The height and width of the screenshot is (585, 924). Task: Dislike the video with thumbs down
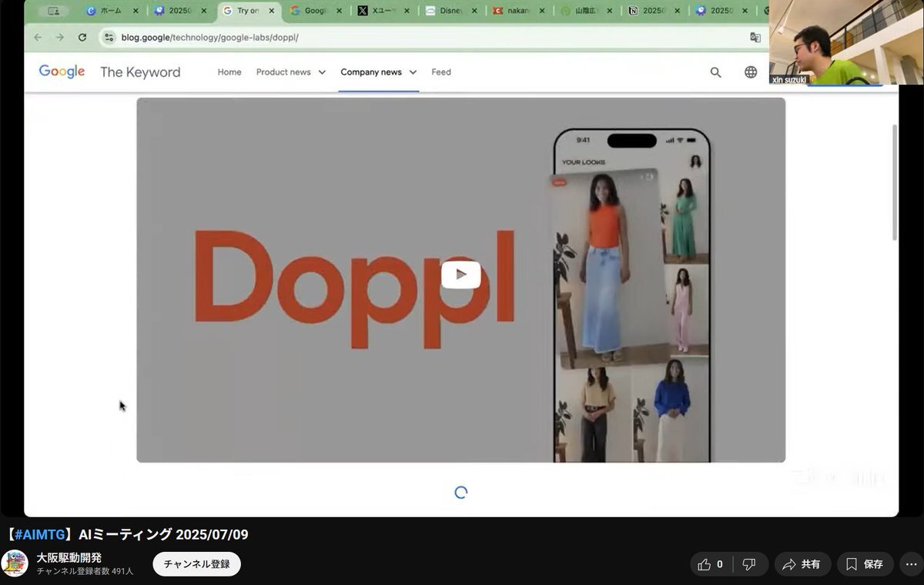point(750,564)
